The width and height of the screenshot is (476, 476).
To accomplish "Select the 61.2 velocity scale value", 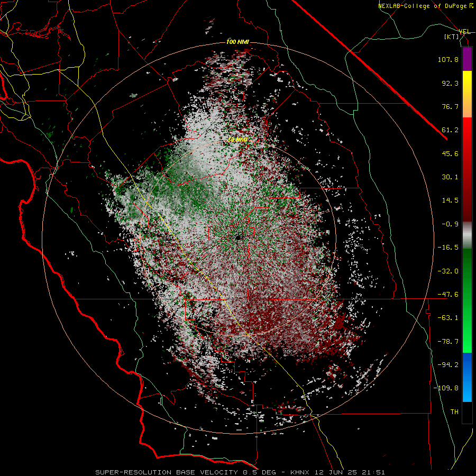I will click(450, 130).
